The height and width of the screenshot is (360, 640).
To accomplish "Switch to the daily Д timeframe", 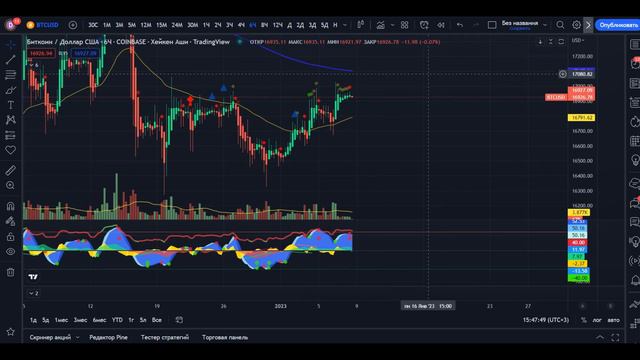I will pos(289,25).
